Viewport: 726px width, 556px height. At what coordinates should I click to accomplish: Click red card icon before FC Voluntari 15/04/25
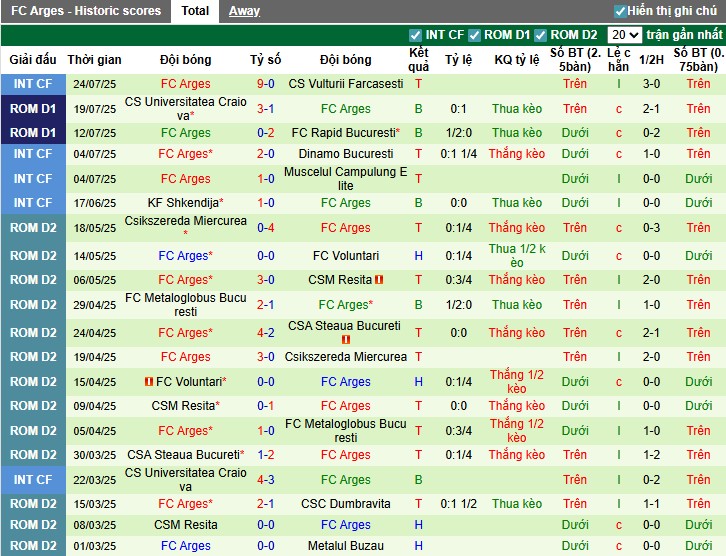tap(149, 381)
